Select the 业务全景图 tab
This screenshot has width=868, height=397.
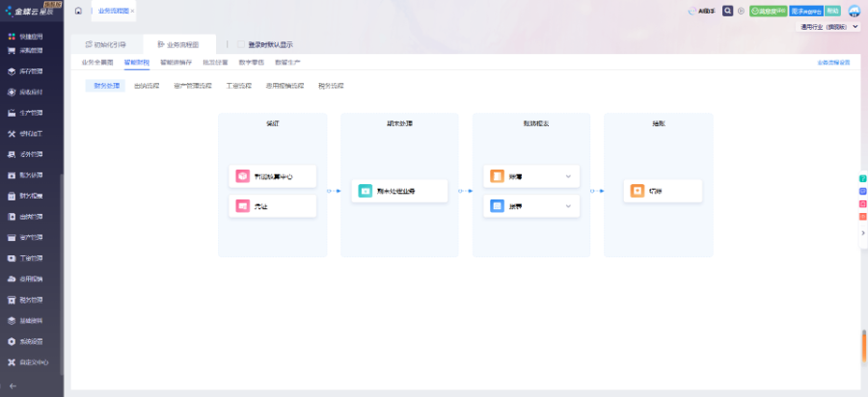point(97,62)
